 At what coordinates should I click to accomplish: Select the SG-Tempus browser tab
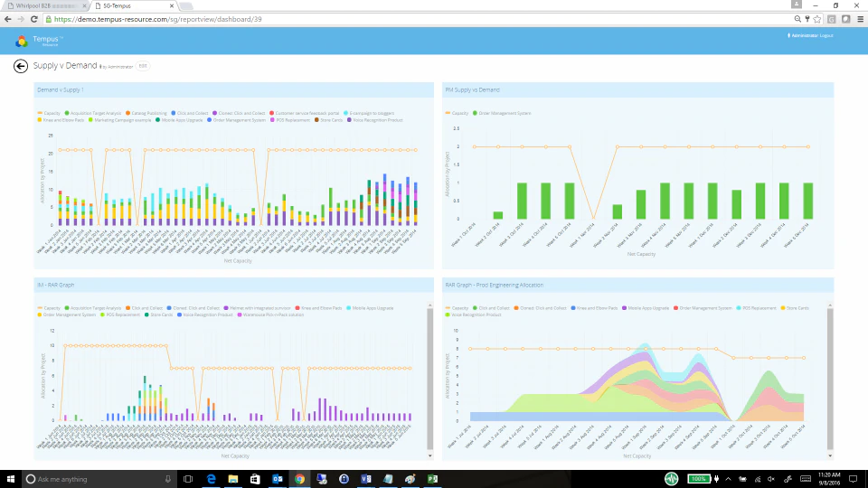pyautogui.click(x=133, y=5)
